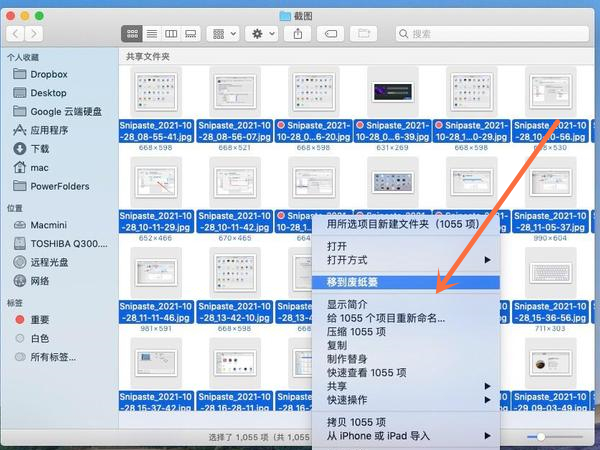This screenshot has height=450, width=600.
Task: Switch to column view in toolbar
Action: [x=170, y=34]
